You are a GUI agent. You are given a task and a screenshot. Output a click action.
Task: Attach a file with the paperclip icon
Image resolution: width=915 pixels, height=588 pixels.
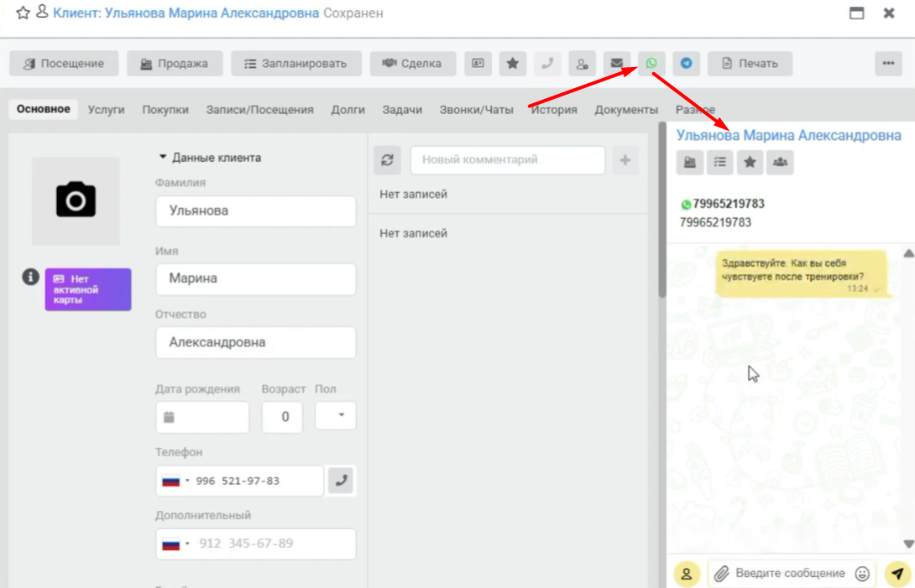pyautogui.click(x=722, y=574)
